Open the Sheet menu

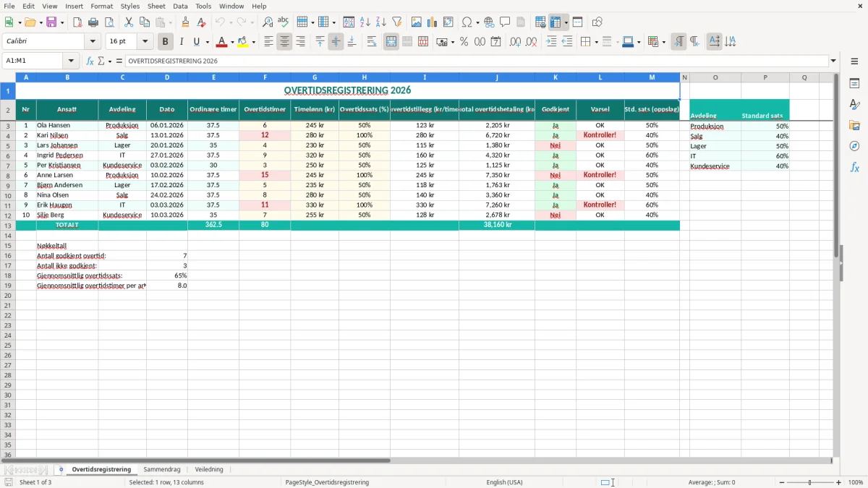[156, 6]
